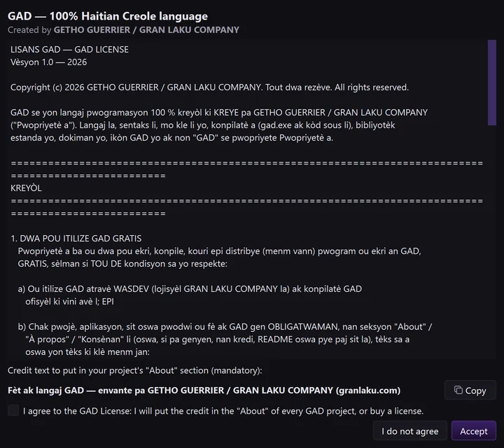
Task: Choose "I do not agree"
Action: point(409,431)
